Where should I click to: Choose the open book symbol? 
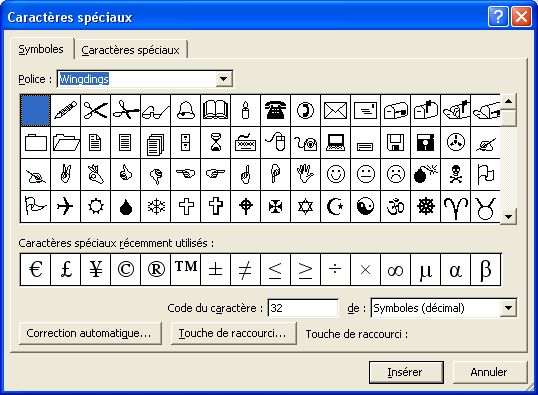click(215, 111)
